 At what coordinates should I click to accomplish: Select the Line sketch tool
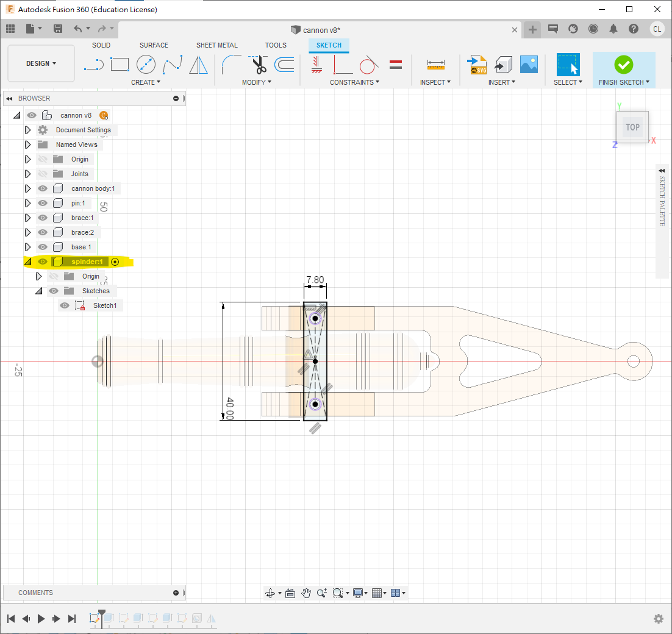pyautogui.click(x=94, y=64)
